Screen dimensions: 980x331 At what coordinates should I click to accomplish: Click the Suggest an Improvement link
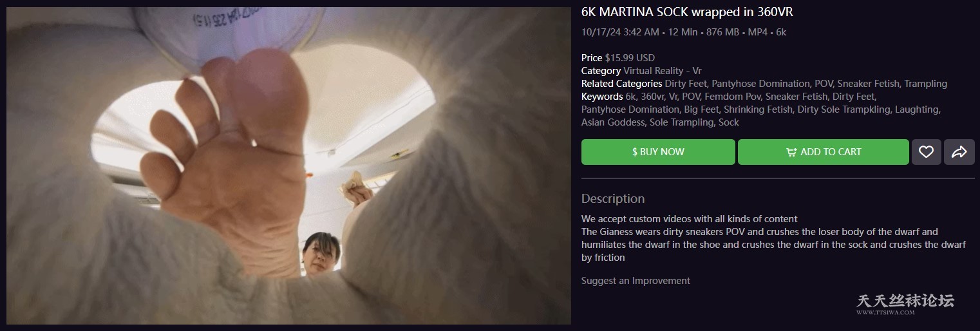pyautogui.click(x=636, y=281)
